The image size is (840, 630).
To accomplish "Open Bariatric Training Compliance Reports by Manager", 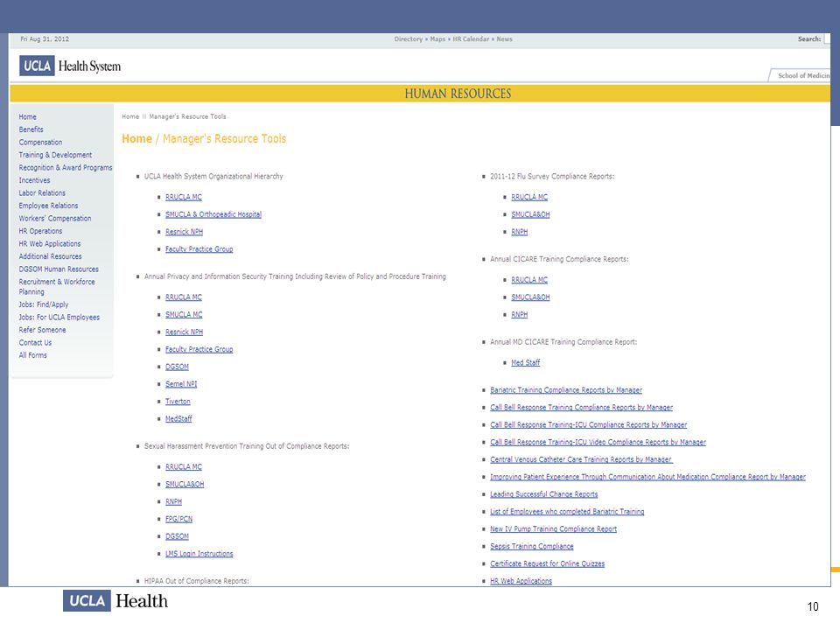I will (x=566, y=390).
